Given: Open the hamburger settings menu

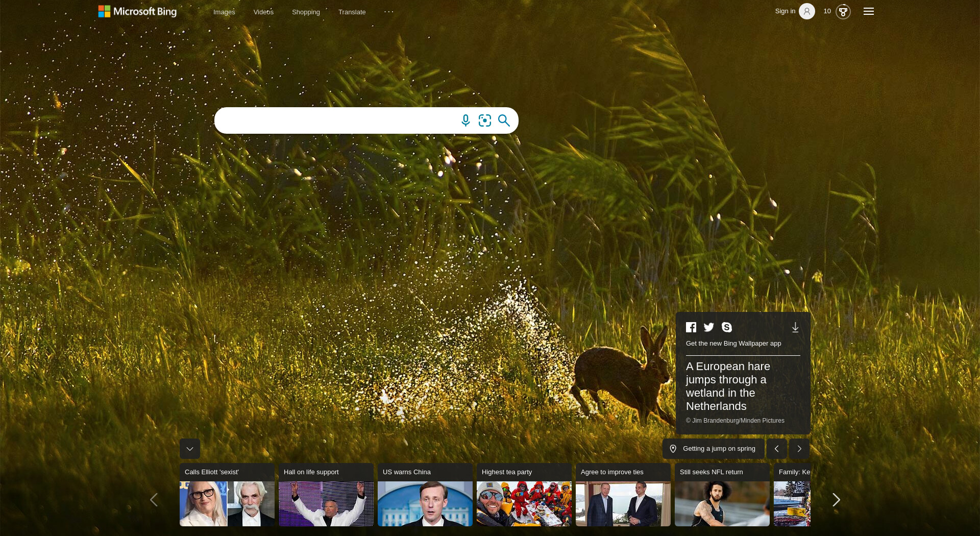Looking at the screenshot, I should point(869,11).
